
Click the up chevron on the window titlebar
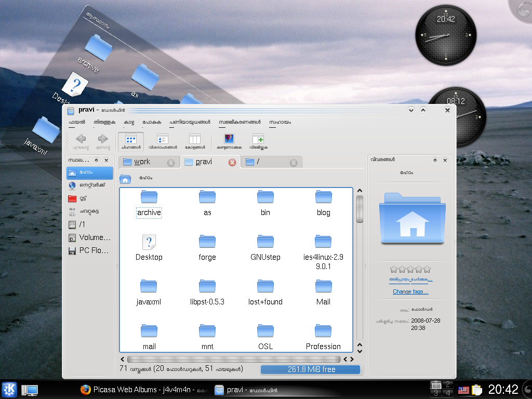point(423,110)
